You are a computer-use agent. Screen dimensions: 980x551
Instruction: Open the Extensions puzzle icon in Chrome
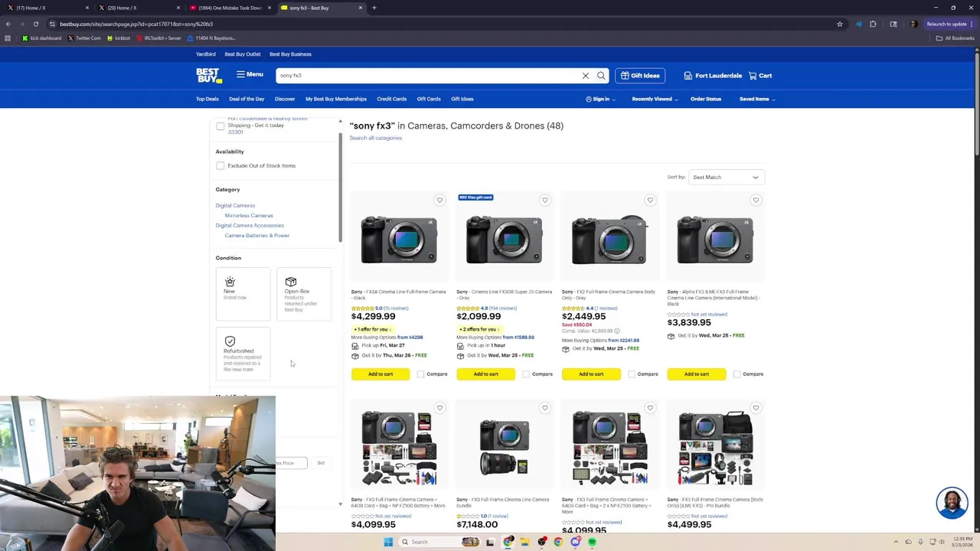click(x=873, y=24)
